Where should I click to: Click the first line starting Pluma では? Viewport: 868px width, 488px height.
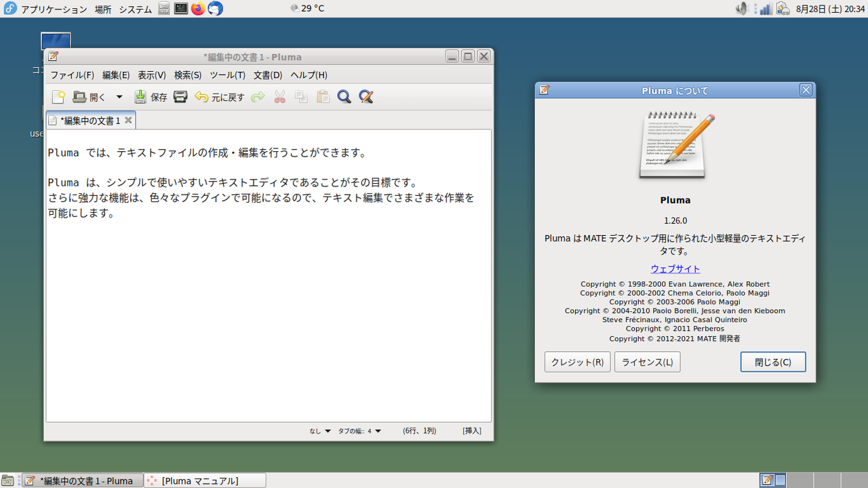pos(207,153)
